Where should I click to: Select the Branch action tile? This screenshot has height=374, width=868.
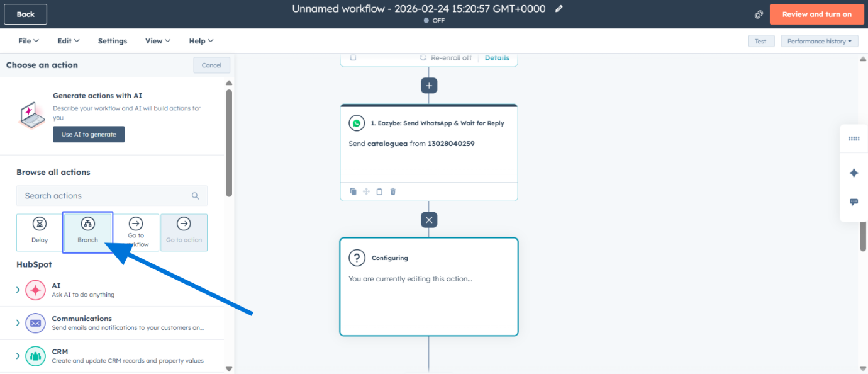[x=87, y=232]
